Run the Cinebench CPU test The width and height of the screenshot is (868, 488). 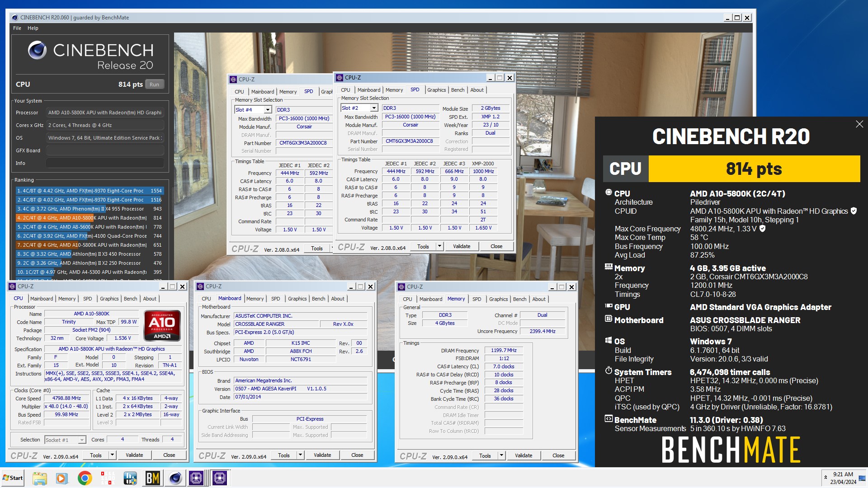155,84
